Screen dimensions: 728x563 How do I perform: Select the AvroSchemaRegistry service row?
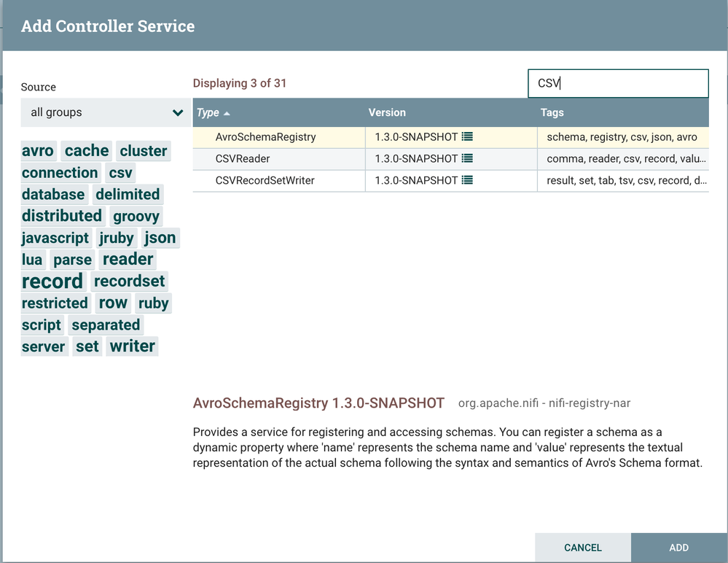(x=291, y=137)
